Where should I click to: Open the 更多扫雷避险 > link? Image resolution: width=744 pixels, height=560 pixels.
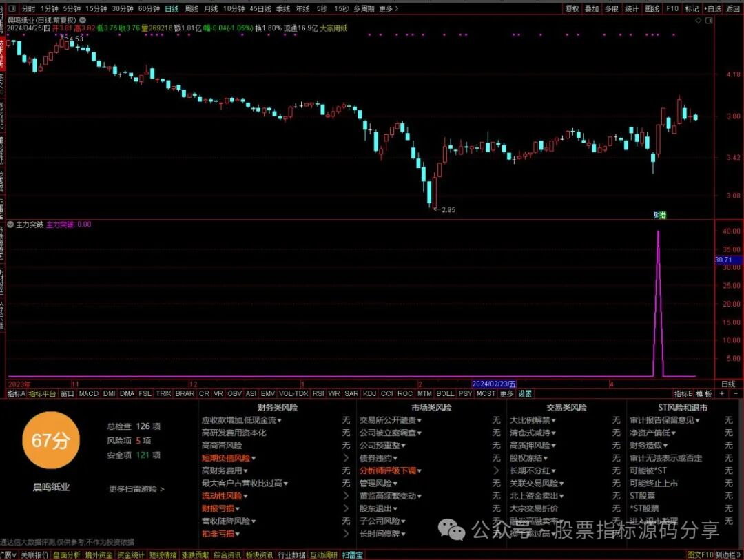[x=136, y=489]
